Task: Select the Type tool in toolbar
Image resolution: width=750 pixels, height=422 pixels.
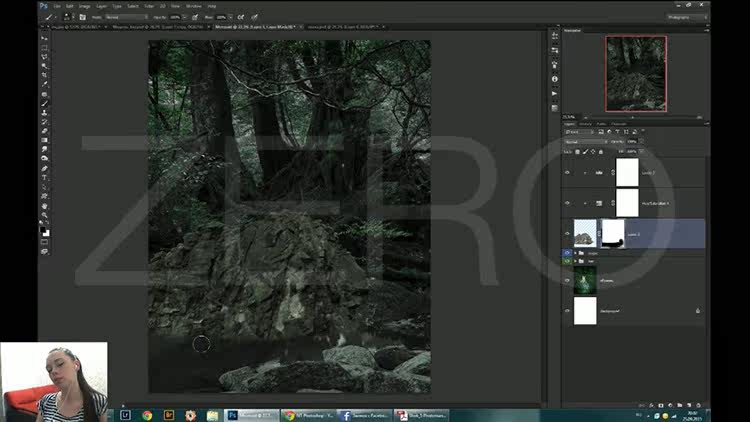Action: (x=44, y=178)
